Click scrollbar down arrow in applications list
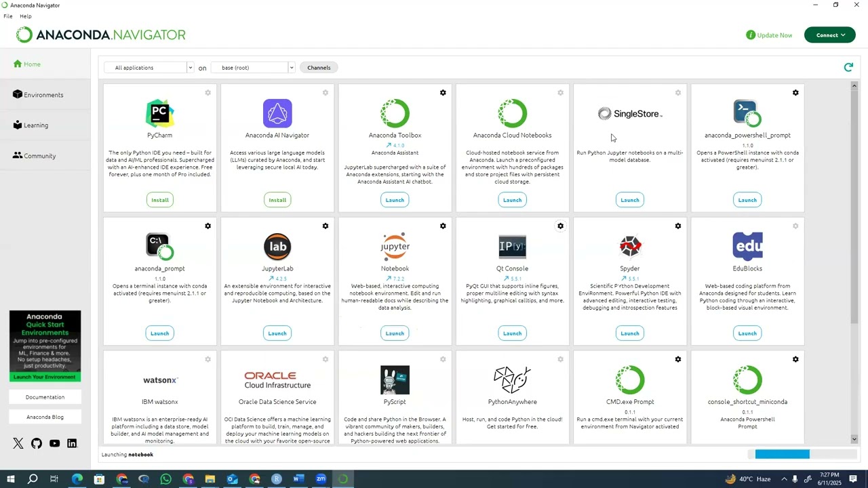The image size is (868, 488). pos(854,439)
